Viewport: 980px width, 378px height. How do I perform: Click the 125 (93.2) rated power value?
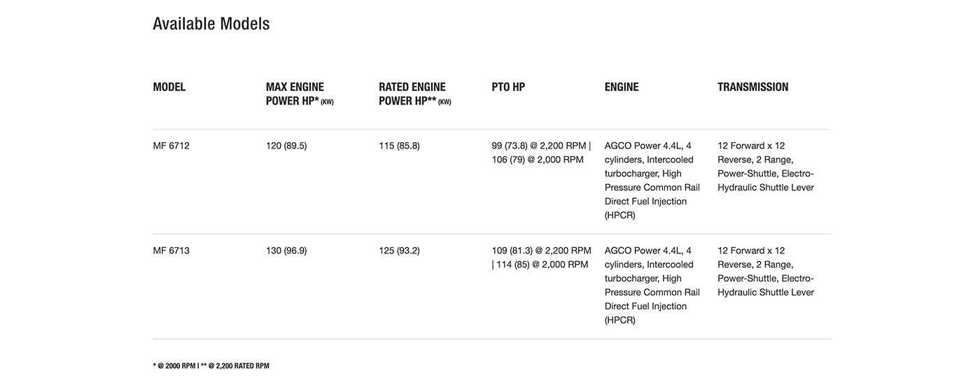[399, 251]
